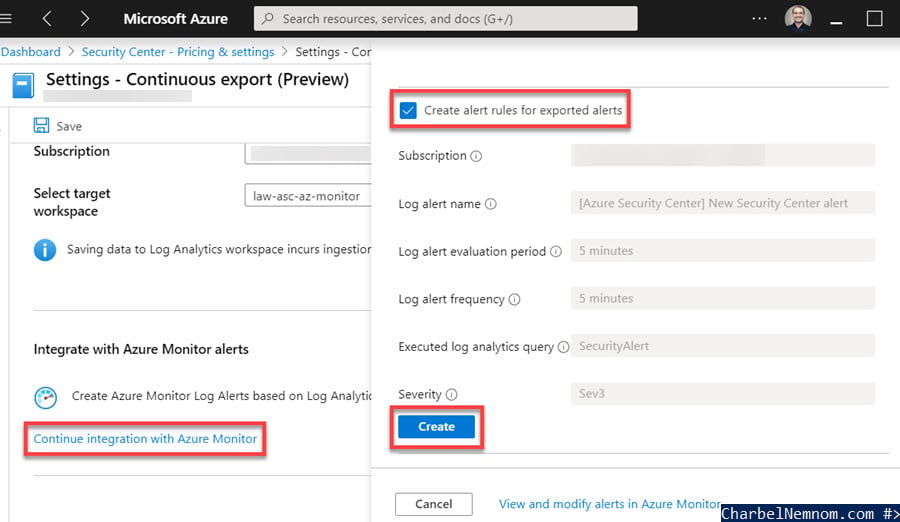Screen dimensions: 900x522
Task: Click the Create Azure Monitor Log Alerts description text
Action: [222, 396]
